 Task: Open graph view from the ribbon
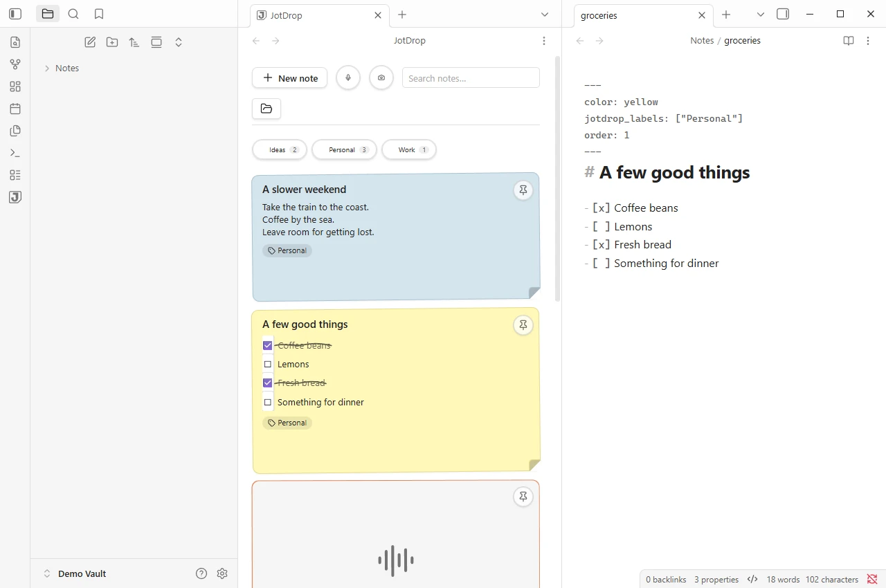(x=15, y=64)
